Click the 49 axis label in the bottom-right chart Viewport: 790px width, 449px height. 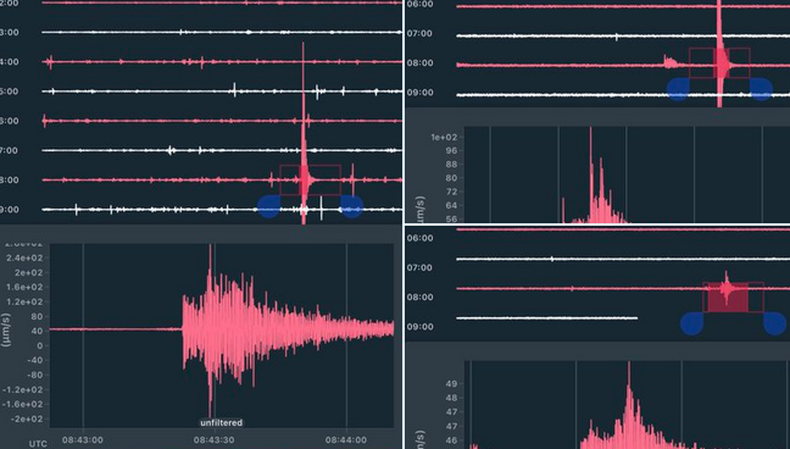click(x=451, y=384)
